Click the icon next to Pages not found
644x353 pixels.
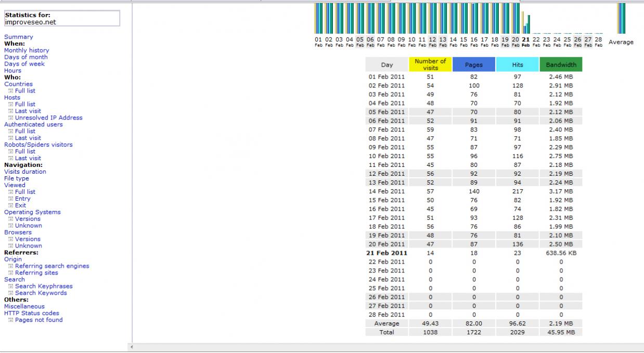(x=10, y=320)
